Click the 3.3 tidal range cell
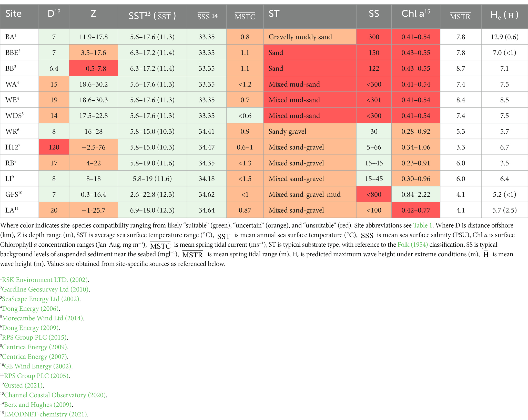This screenshot has height=420, width=528. point(461,147)
